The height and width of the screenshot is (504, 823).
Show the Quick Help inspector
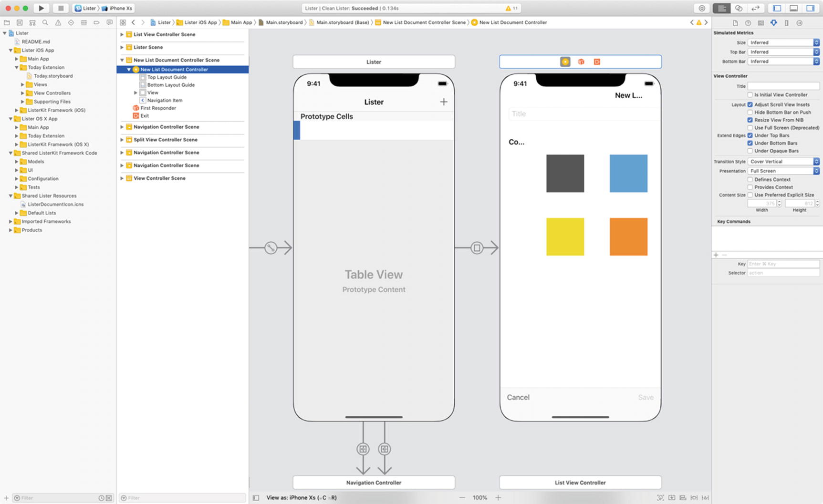(748, 23)
